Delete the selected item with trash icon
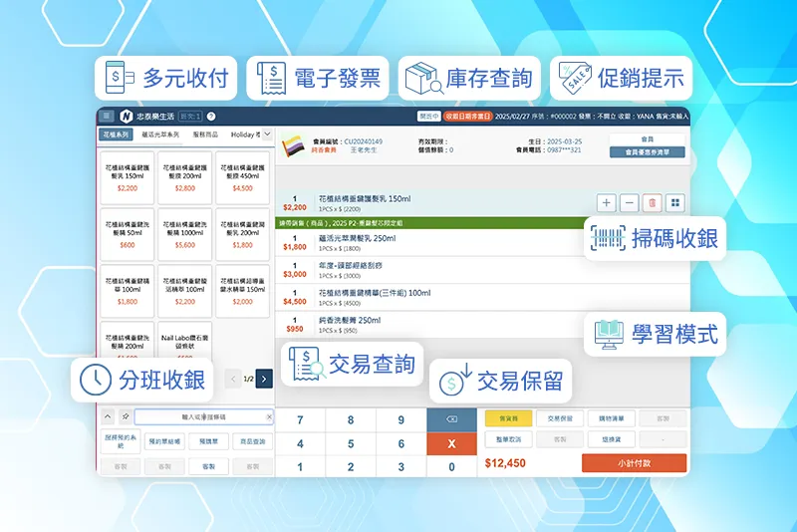Image resolution: width=797 pixels, height=532 pixels. click(x=653, y=203)
